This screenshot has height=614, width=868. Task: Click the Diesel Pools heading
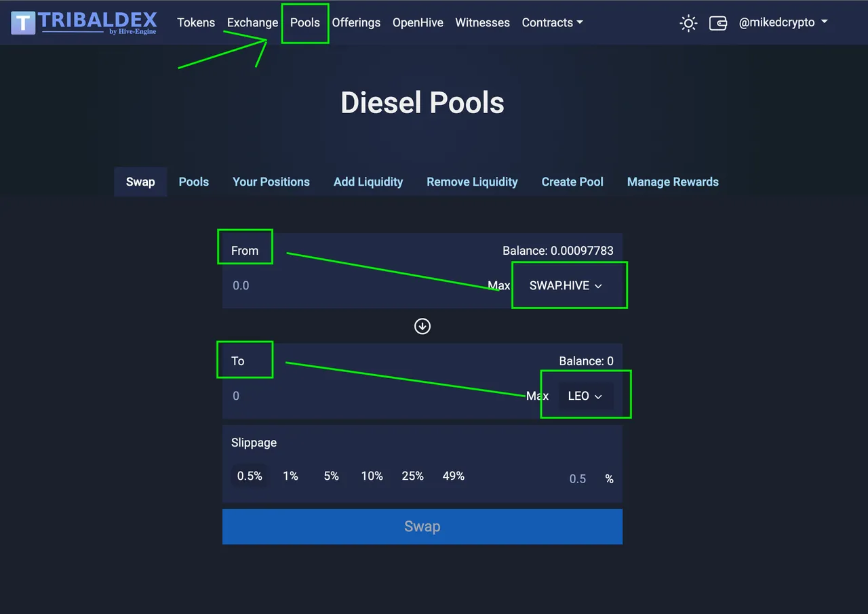pos(422,103)
